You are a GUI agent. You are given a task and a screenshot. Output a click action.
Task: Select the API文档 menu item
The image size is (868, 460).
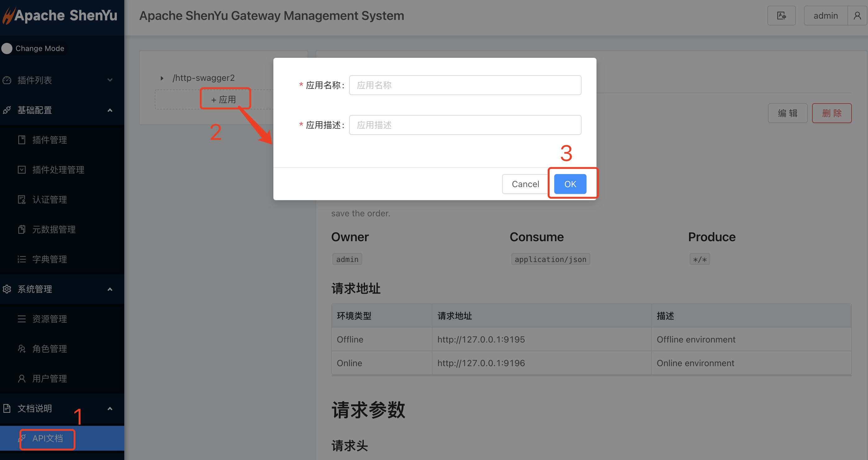coord(47,439)
